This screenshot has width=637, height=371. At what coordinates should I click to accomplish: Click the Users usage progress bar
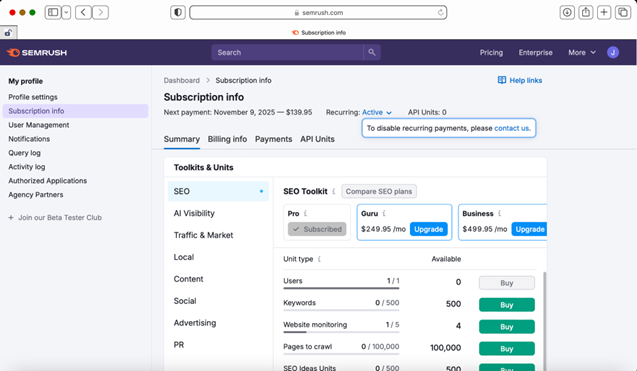(341, 288)
